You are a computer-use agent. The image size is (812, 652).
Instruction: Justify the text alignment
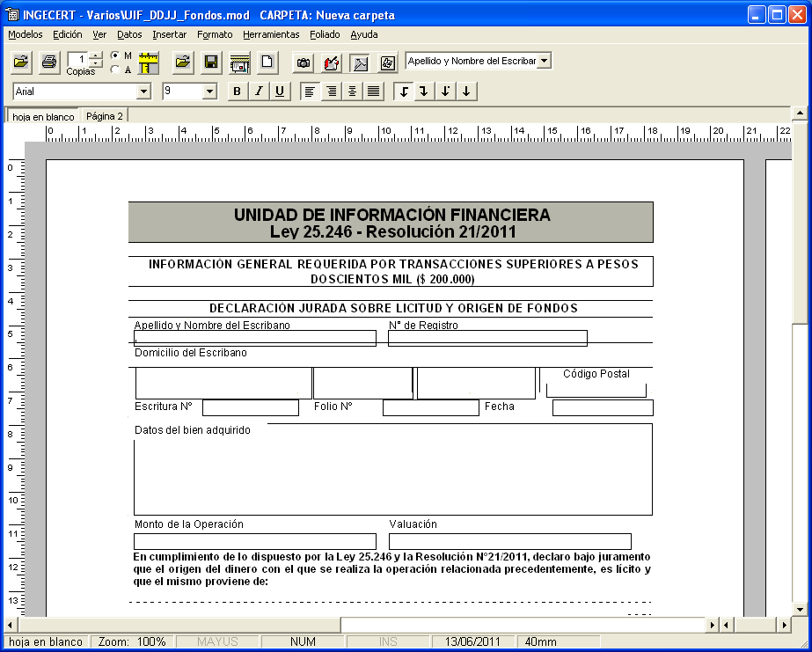click(373, 92)
